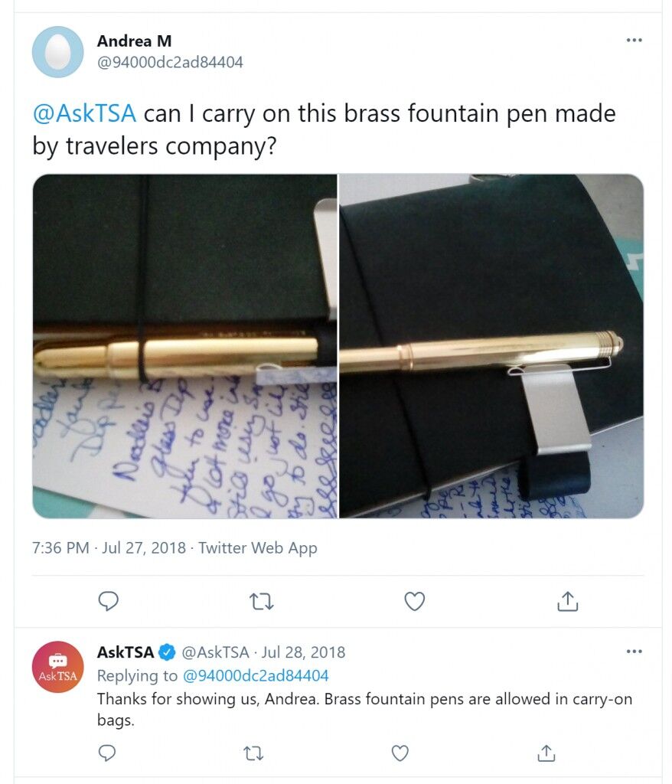Open the Jul 28, 2018 reply date

[x=303, y=652]
